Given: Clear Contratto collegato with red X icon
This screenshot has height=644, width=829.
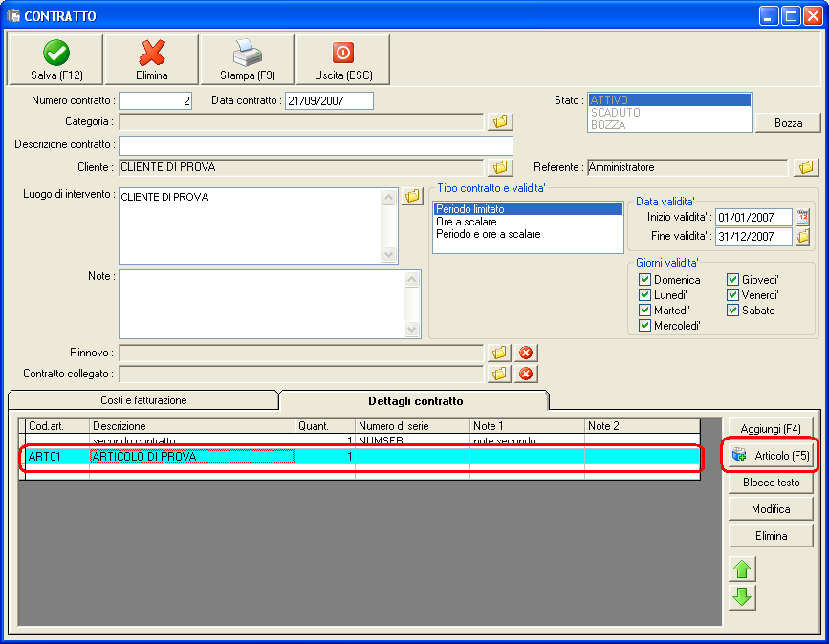Looking at the screenshot, I should 526,374.
